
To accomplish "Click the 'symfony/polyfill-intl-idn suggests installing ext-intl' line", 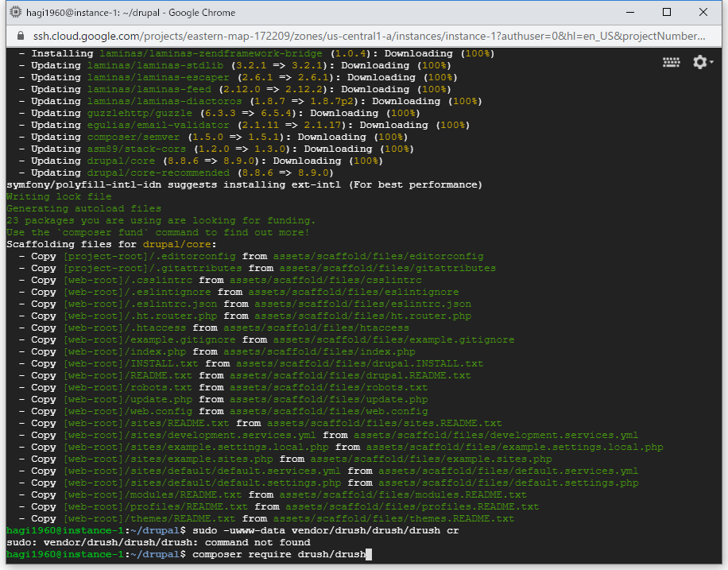I will (245, 185).
